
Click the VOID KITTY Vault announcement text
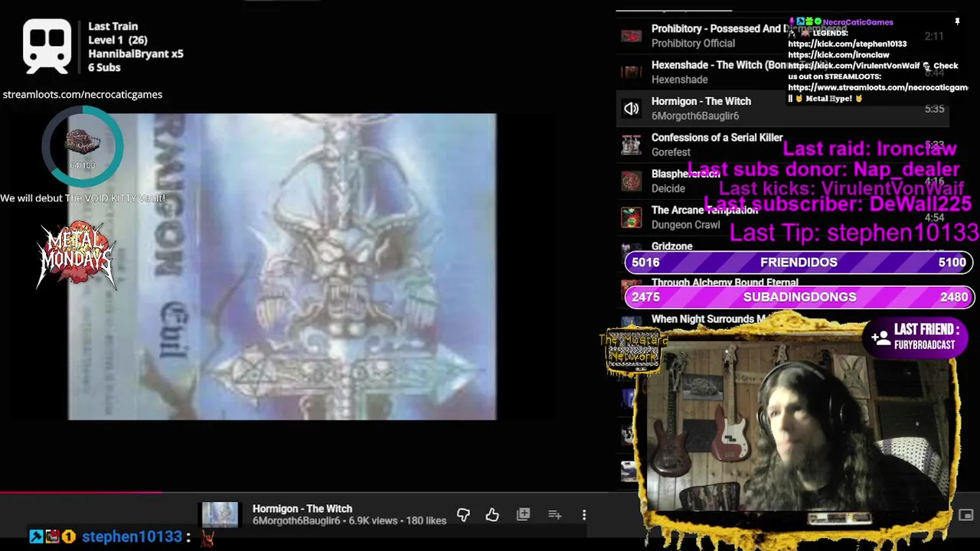[x=83, y=198]
